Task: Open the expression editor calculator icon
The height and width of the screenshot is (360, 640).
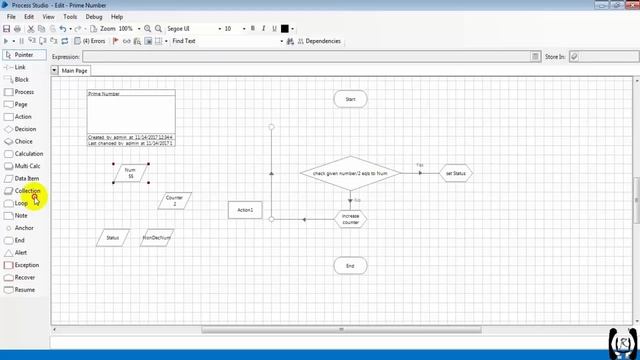Action: [536, 56]
